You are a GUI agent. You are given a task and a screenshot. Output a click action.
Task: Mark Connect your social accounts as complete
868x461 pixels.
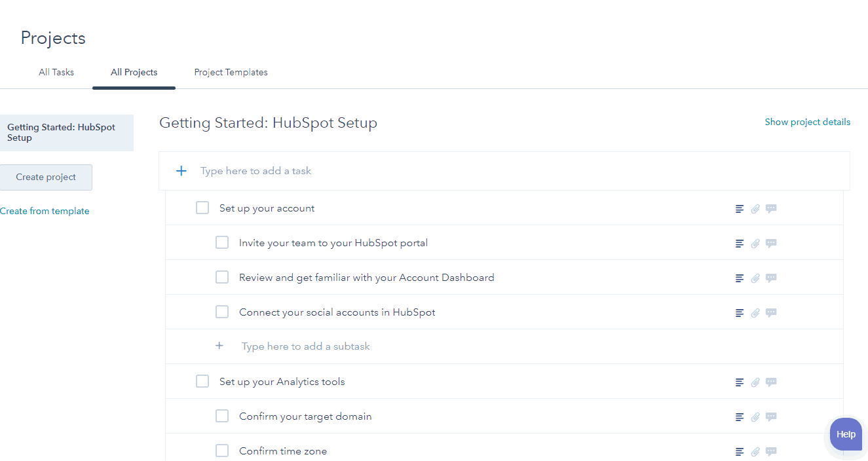(222, 312)
